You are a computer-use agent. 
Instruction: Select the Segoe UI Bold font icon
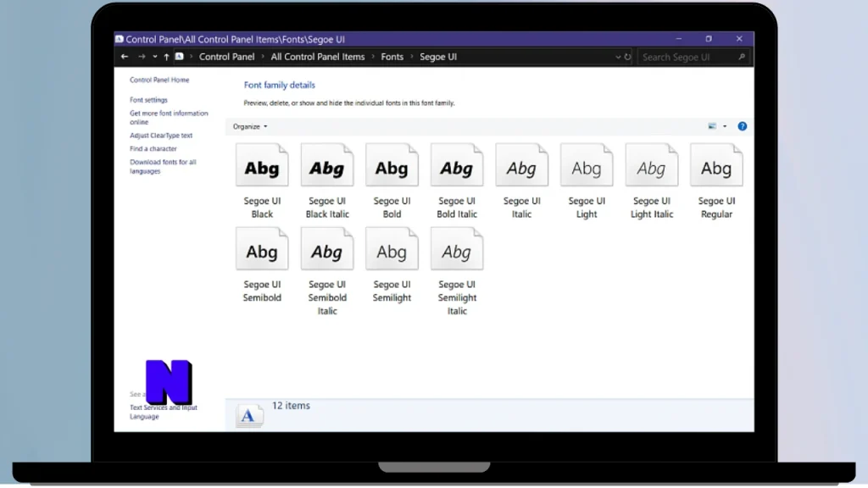point(392,165)
